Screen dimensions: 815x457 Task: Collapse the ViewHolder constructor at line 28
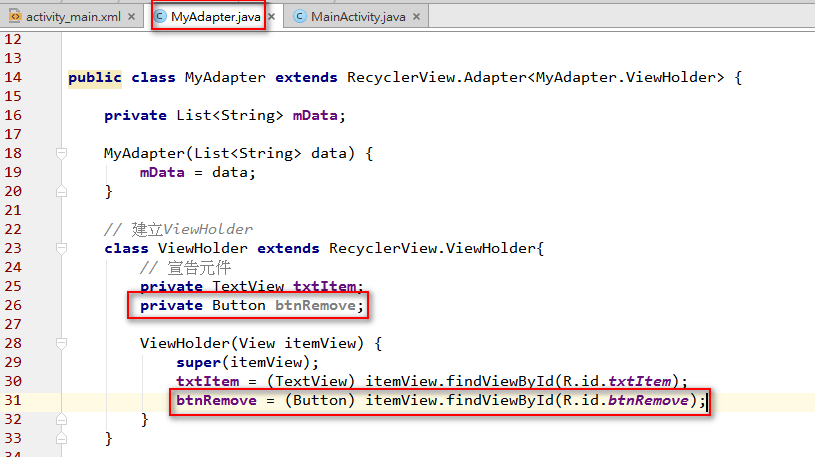(x=61, y=343)
